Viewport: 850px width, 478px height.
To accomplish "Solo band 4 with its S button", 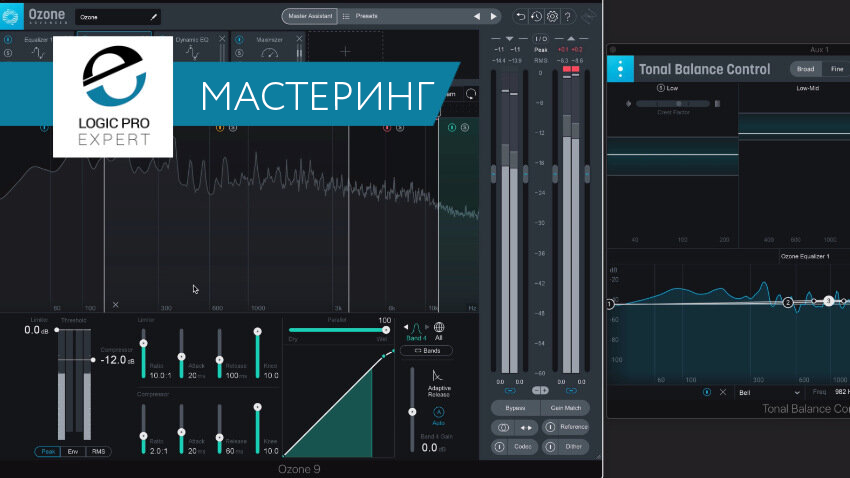I will (x=465, y=127).
